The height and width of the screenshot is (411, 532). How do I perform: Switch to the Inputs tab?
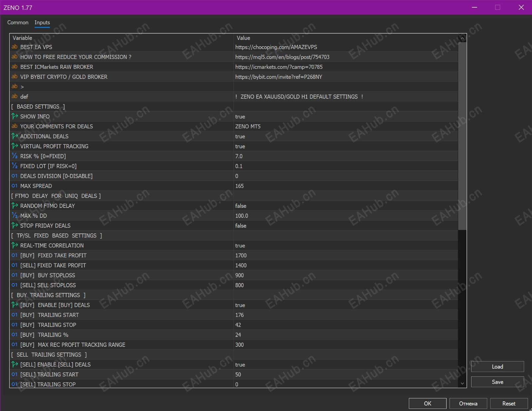point(42,22)
